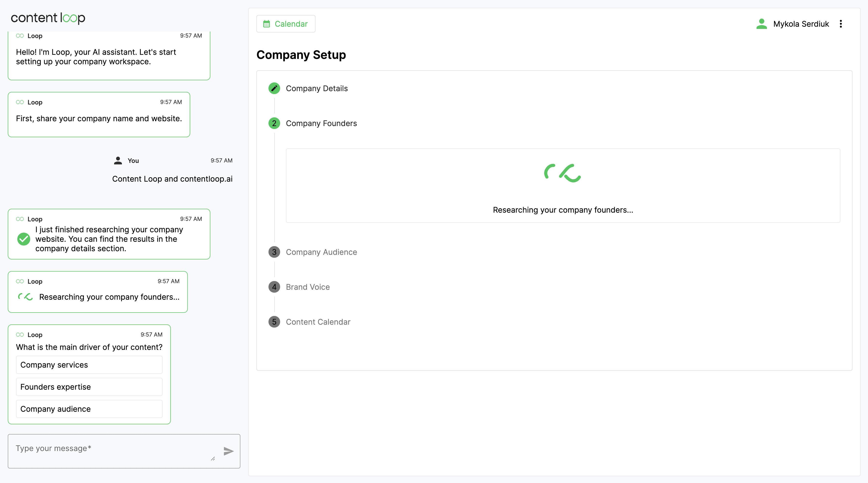Open the three-dot user options menu
The width and height of the screenshot is (868, 483).
pyautogui.click(x=841, y=24)
